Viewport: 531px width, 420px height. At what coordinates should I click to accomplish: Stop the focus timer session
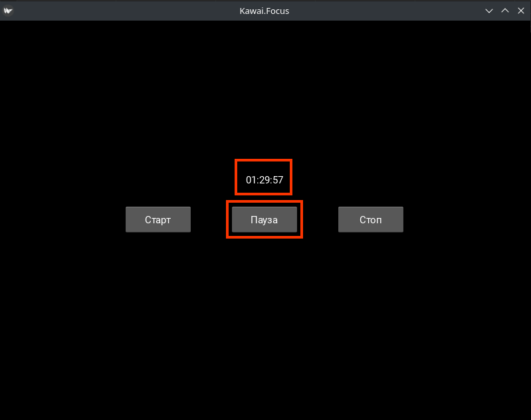pyautogui.click(x=370, y=220)
